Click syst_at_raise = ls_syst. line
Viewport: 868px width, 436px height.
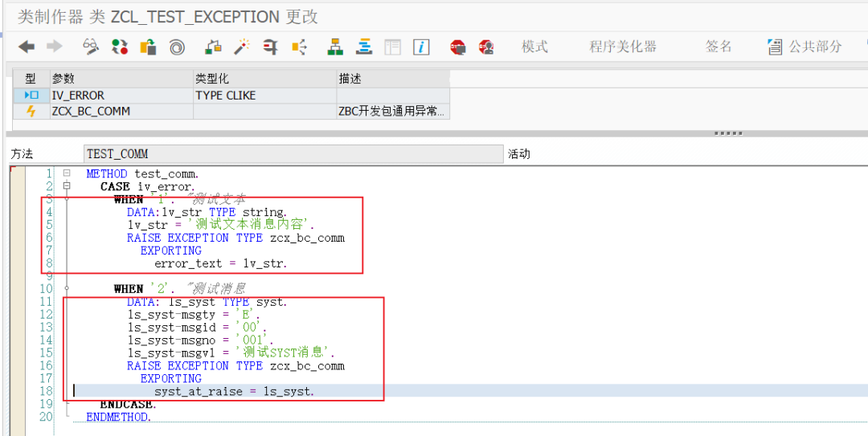(234, 391)
